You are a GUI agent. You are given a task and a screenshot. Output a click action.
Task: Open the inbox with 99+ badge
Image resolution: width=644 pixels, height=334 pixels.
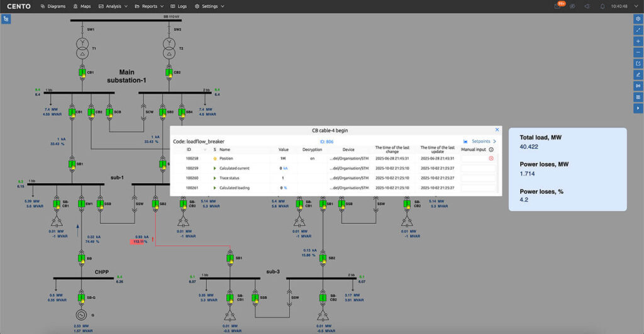[558, 6]
